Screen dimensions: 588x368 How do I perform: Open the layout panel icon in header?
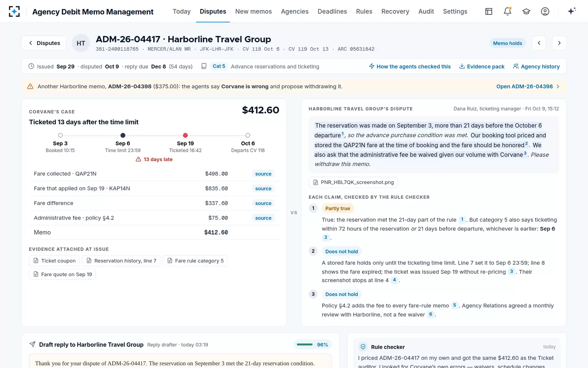click(x=489, y=11)
